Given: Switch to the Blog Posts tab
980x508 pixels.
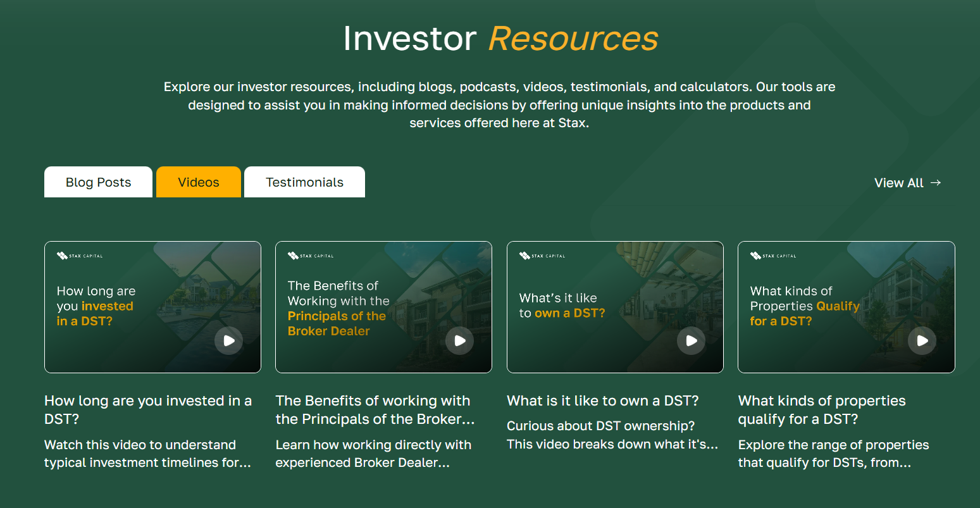Looking at the screenshot, I should tap(98, 182).
